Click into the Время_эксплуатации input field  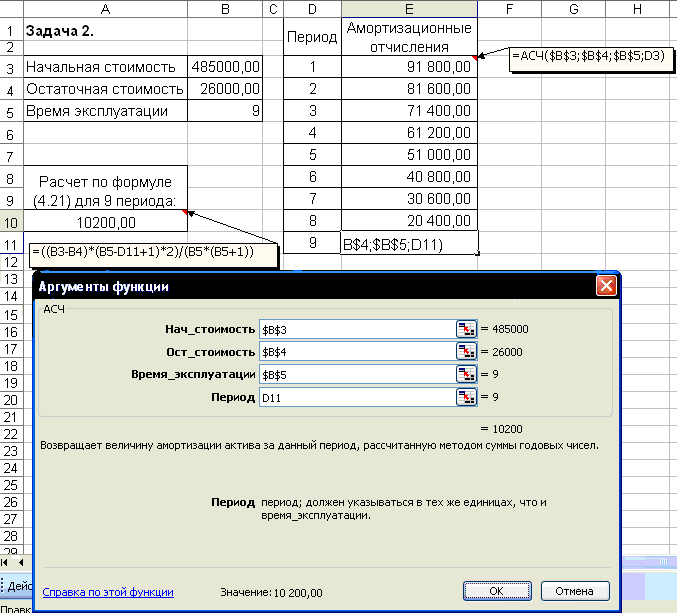357,374
